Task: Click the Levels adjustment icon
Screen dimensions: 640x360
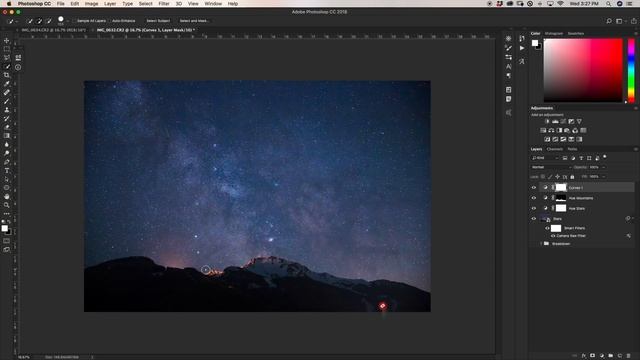Action: [x=555, y=121]
